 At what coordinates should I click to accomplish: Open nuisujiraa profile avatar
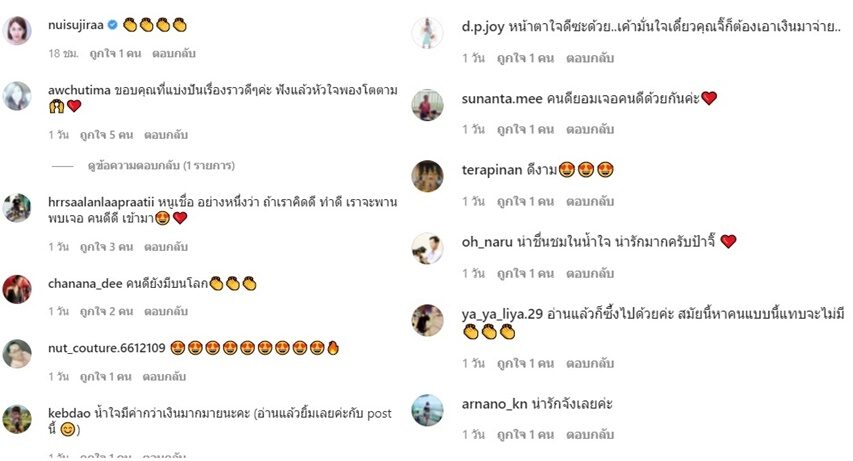tap(17, 30)
